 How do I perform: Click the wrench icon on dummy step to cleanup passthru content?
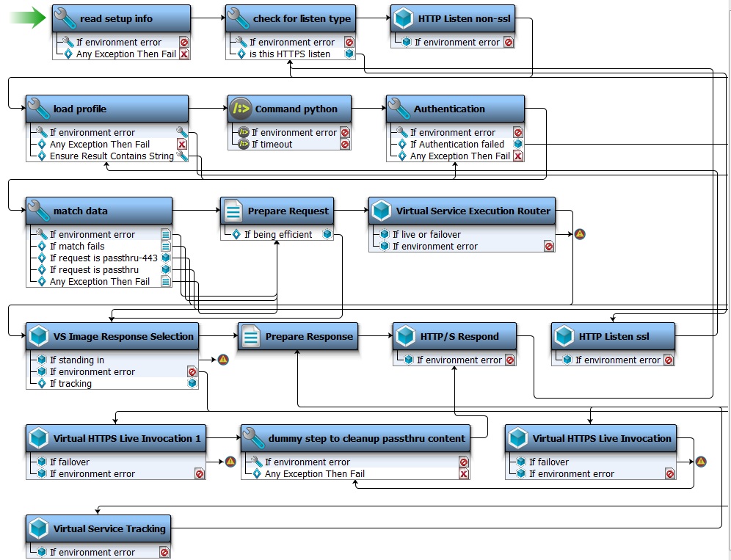point(253,438)
